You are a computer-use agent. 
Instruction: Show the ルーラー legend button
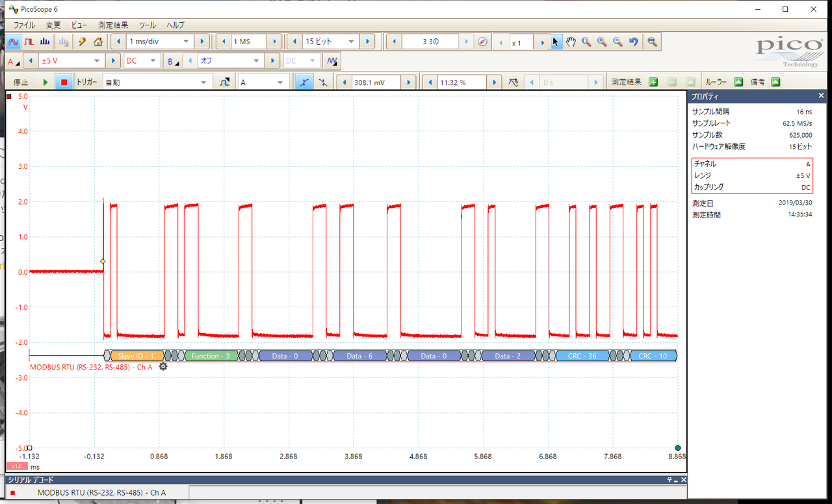coord(738,82)
